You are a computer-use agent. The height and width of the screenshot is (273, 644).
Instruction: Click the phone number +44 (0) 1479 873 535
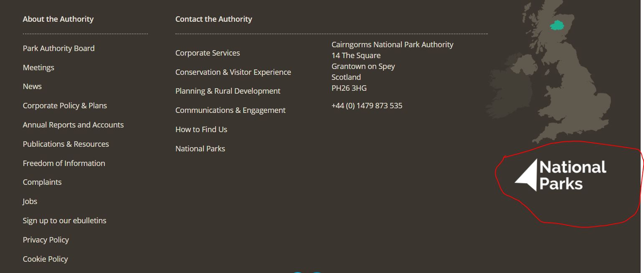pos(367,105)
